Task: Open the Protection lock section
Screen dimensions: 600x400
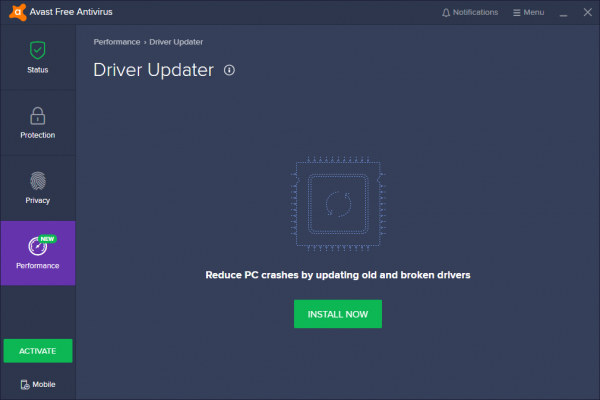Action: (38, 123)
